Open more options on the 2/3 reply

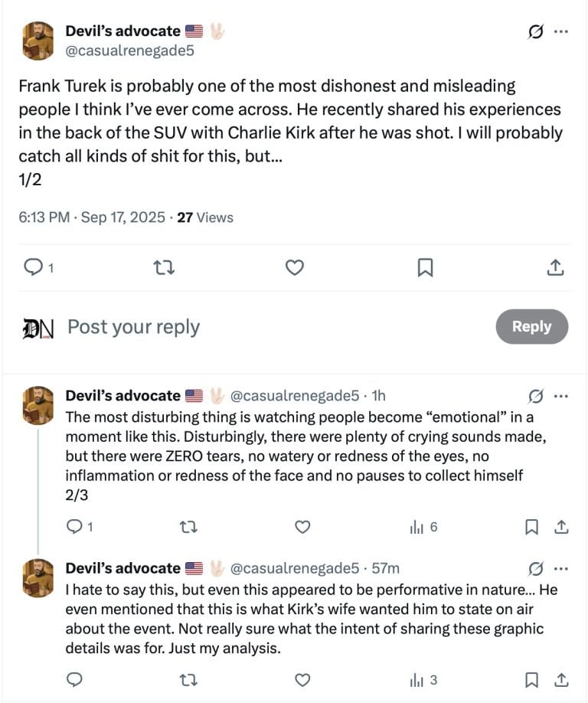tap(561, 396)
